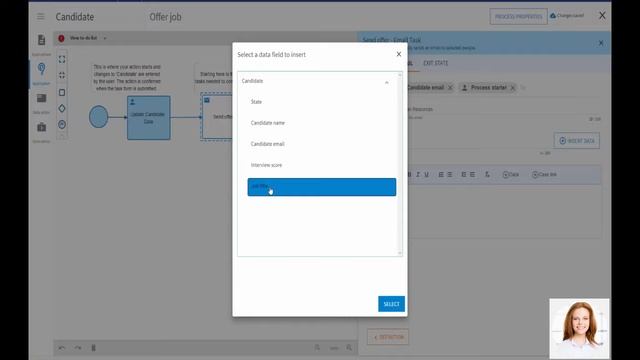The image size is (640, 360).
Task: Select the diamond gateway shape tool
Action: point(62,108)
